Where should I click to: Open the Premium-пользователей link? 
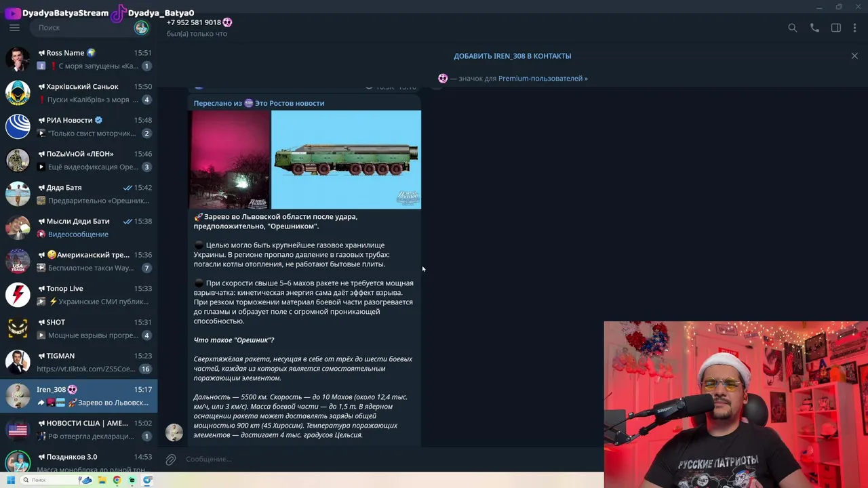(542, 79)
